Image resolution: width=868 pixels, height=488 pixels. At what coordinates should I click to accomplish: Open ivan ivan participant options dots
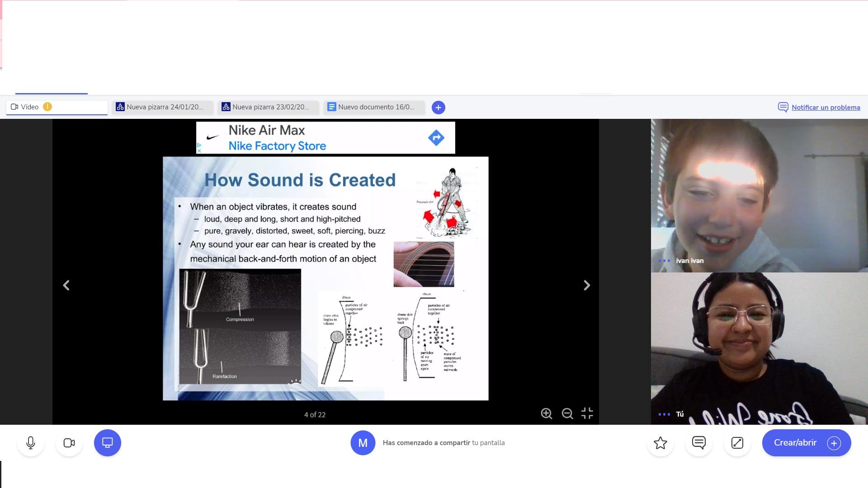coord(664,261)
